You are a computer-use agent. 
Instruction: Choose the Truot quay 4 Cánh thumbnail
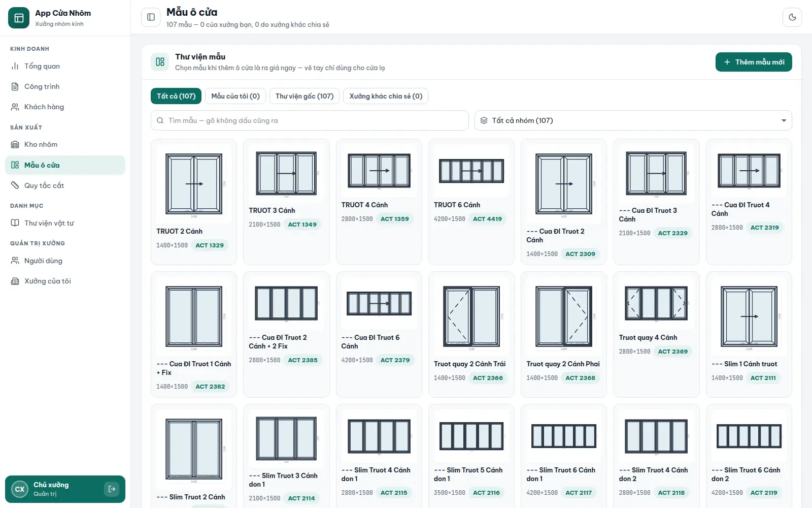pos(656,303)
